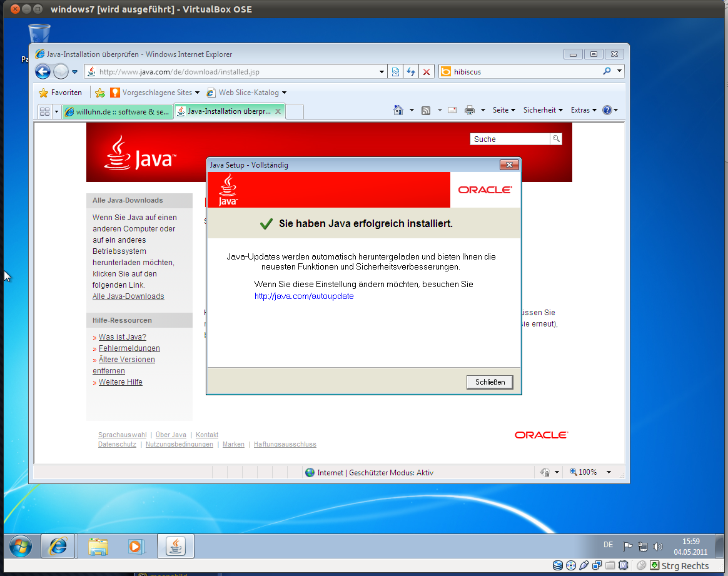Click Schließen in the Java Setup dialog
Image resolution: width=728 pixels, height=576 pixels.
(490, 382)
